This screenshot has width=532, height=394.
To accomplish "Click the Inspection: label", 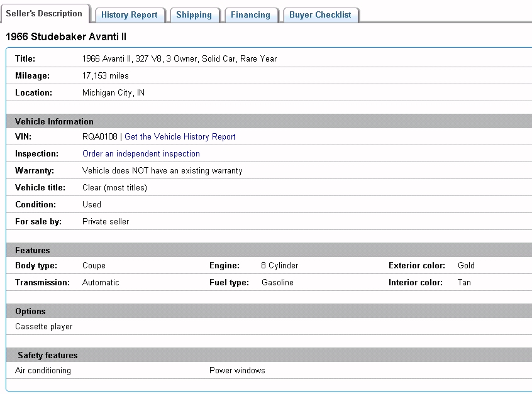I will click(x=36, y=153).
